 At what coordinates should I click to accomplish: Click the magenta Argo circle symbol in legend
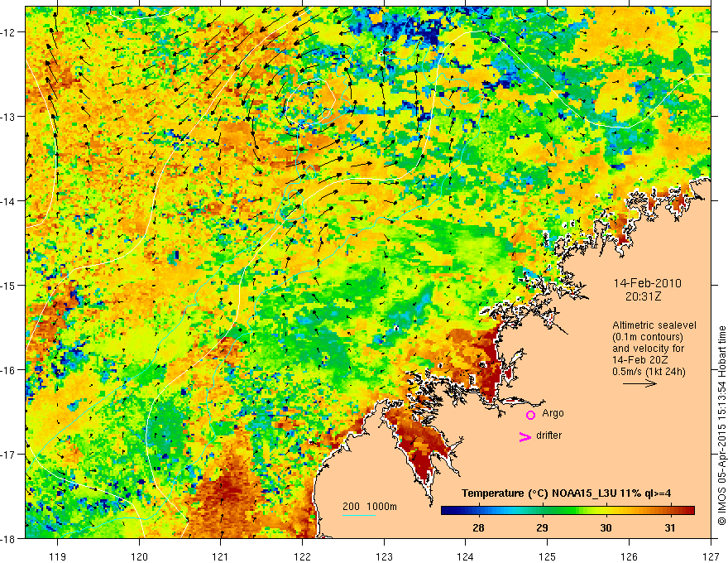pyautogui.click(x=530, y=415)
